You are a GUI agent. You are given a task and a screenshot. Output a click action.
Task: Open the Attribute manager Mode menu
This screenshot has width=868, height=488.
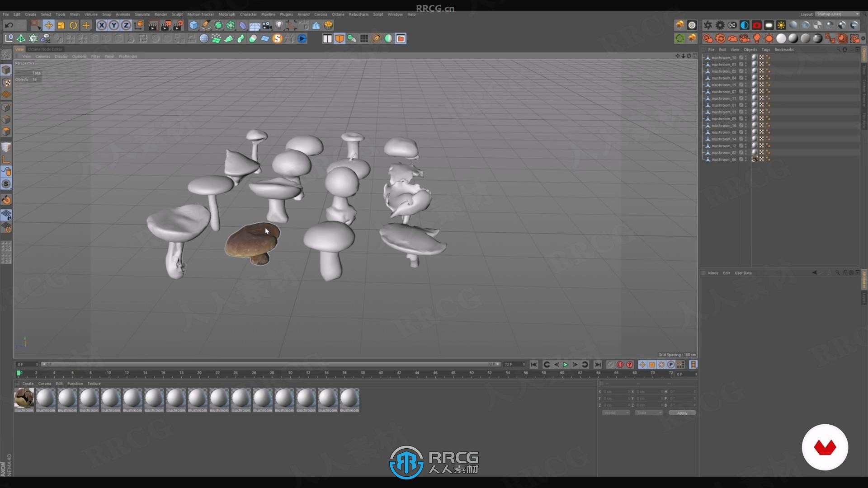coord(713,273)
